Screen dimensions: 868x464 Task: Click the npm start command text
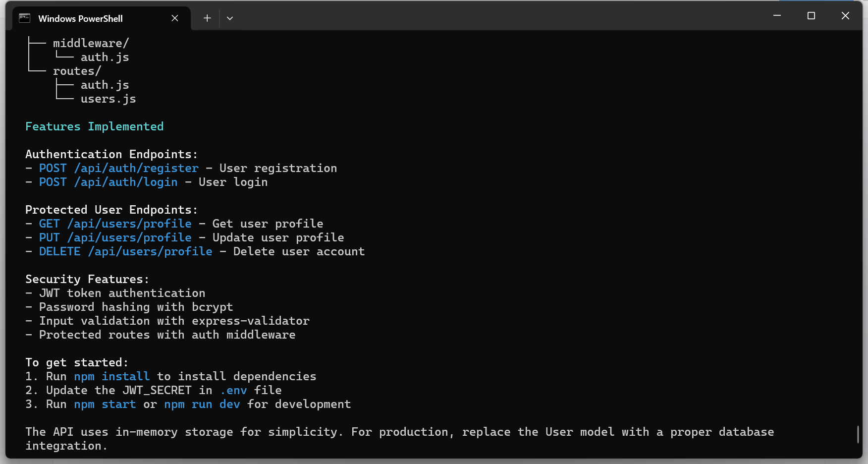[x=105, y=405]
